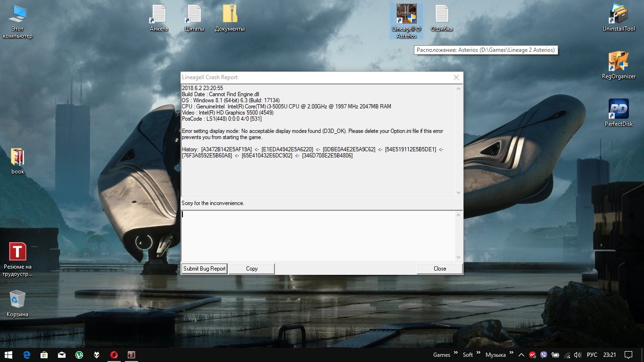The height and width of the screenshot is (362, 644).
Task: Copy the crash report text
Action: pyautogui.click(x=252, y=269)
